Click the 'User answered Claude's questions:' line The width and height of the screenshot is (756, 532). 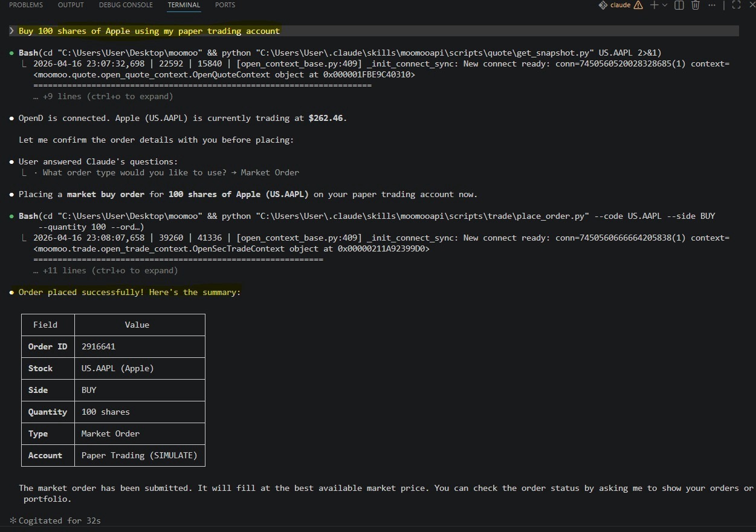98,161
